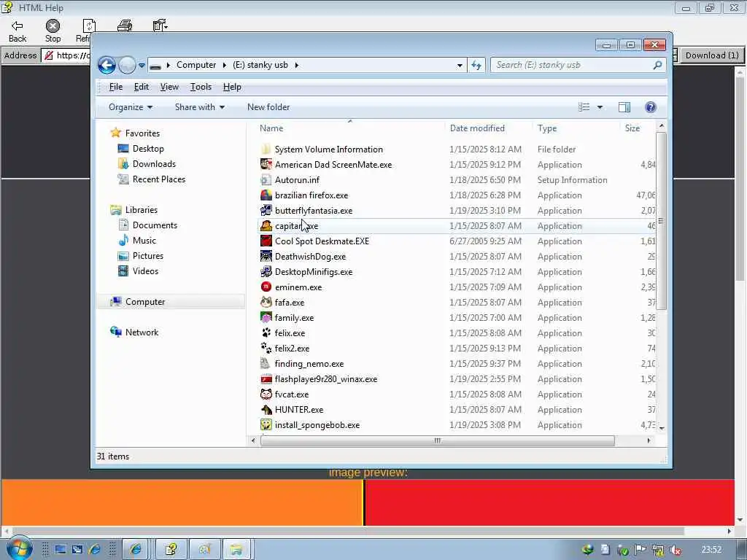747x560 pixels.
Task: Sort by the Name column header
Action: (x=271, y=128)
